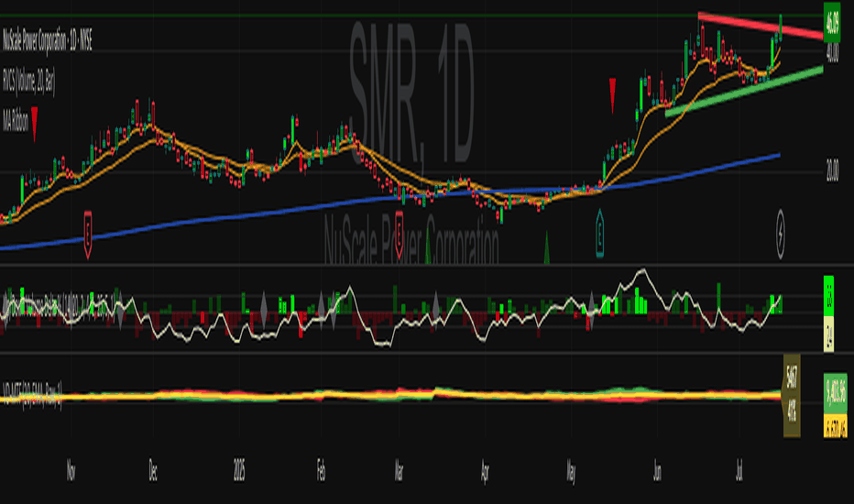Click the Jul label on the time axis

739,471
